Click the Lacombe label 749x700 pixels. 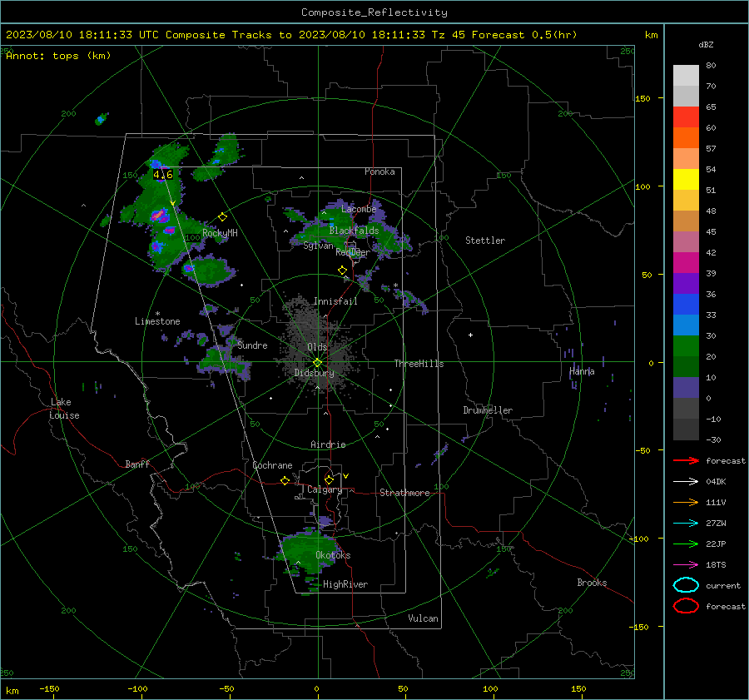pos(359,209)
